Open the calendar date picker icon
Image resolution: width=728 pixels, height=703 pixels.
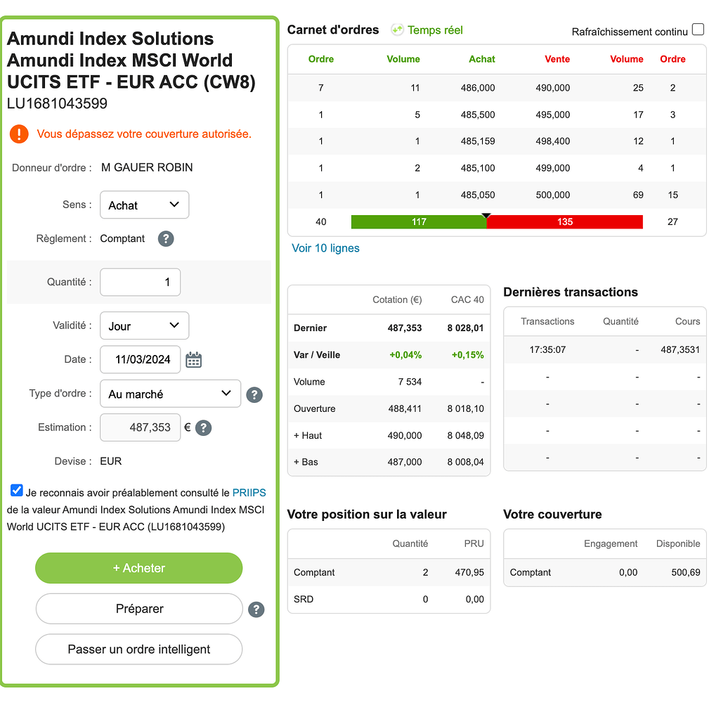click(x=193, y=360)
